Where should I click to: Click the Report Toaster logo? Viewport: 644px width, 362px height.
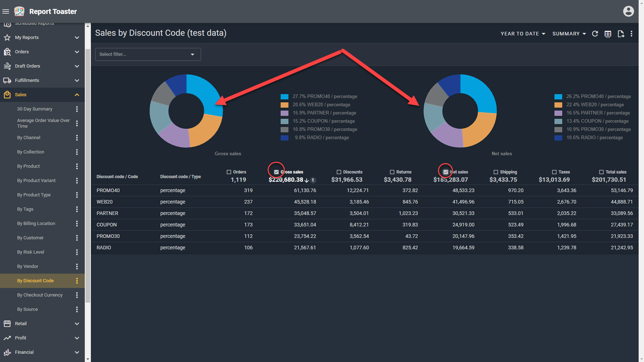(x=19, y=11)
